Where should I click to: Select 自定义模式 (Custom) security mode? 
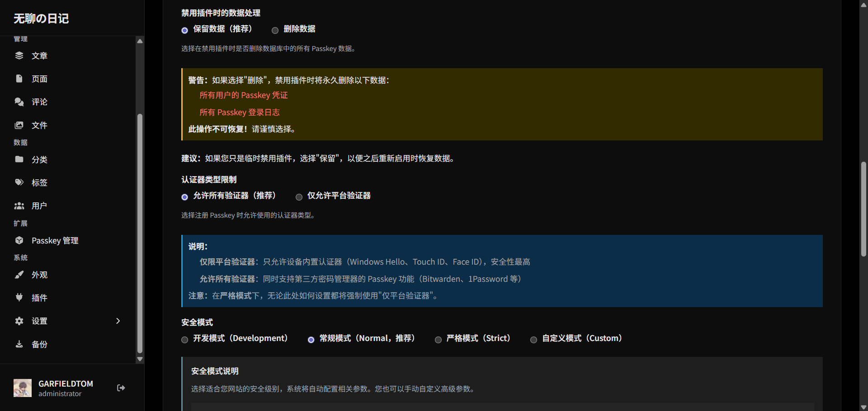(533, 340)
